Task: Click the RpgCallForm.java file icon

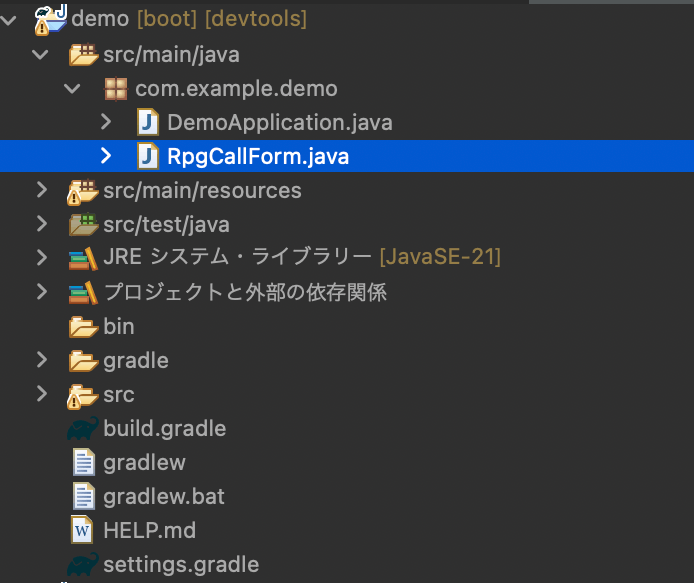Action: pos(148,156)
